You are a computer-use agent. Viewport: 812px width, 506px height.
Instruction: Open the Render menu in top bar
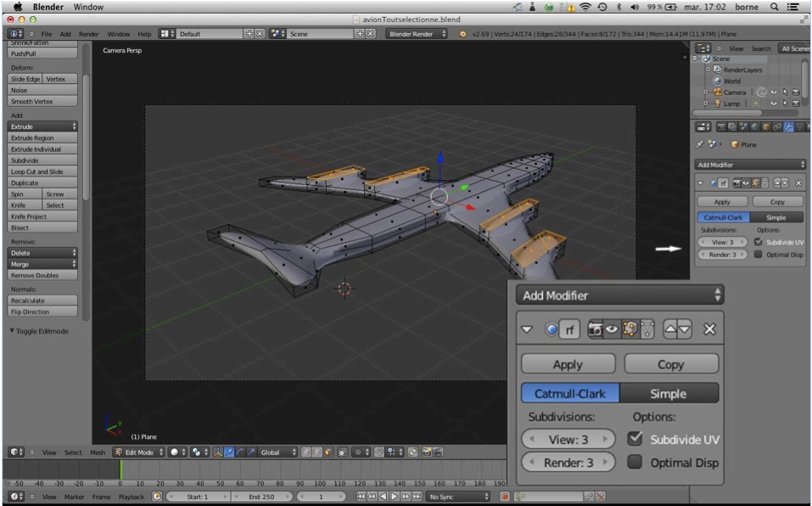click(x=89, y=34)
